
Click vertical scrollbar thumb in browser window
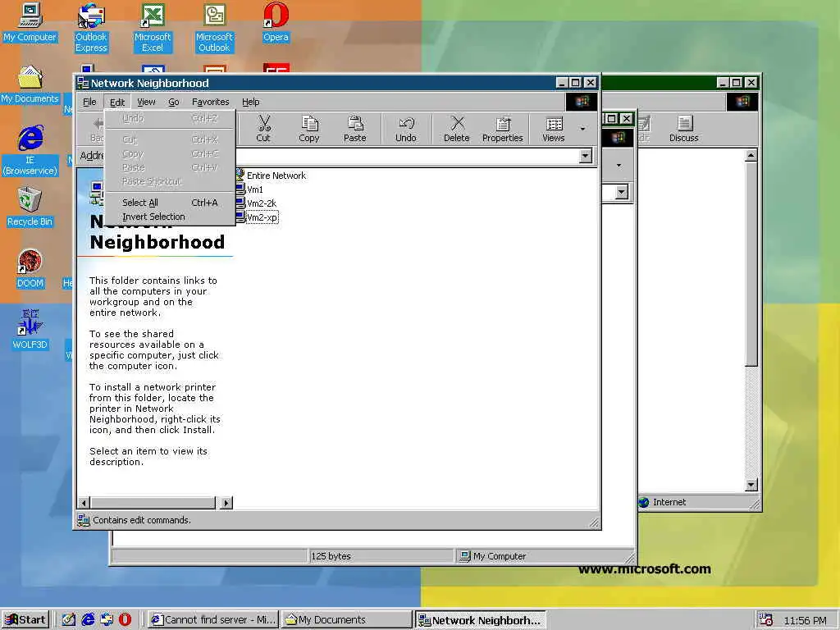pyautogui.click(x=751, y=265)
